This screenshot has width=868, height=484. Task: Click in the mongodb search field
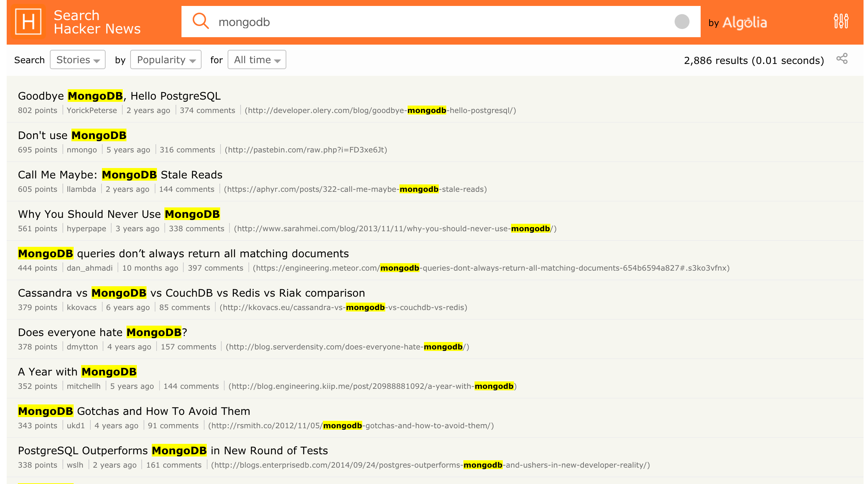(x=428, y=22)
